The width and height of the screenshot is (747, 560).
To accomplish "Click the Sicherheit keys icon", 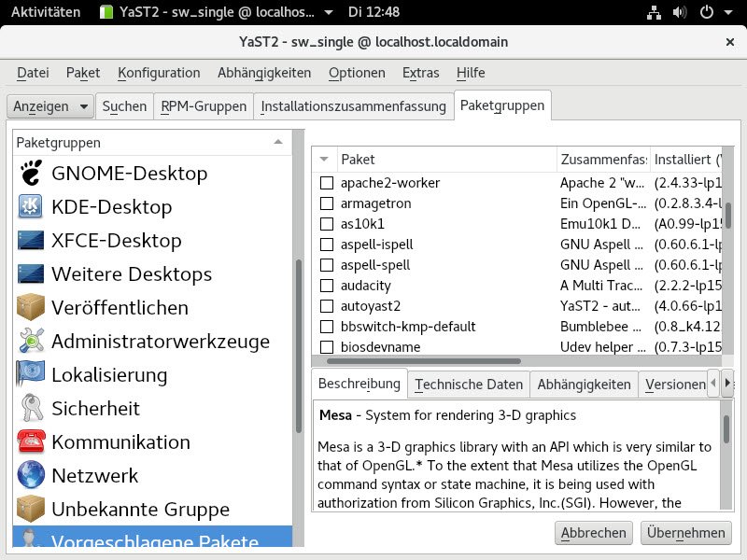I will pyautogui.click(x=32, y=408).
